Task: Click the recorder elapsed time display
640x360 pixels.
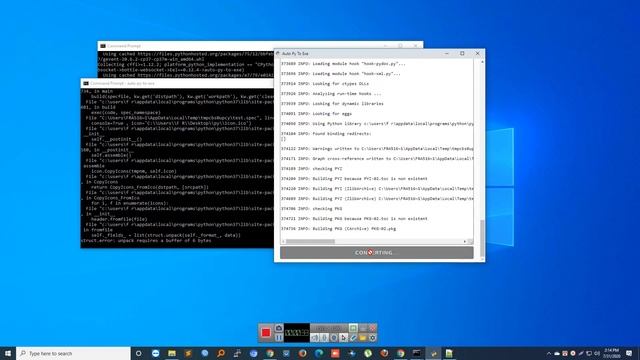Action: (x=297, y=333)
